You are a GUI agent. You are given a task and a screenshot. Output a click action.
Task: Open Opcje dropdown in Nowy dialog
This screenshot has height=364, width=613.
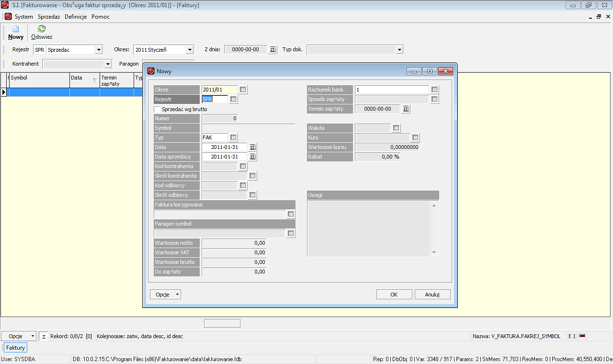(x=166, y=295)
